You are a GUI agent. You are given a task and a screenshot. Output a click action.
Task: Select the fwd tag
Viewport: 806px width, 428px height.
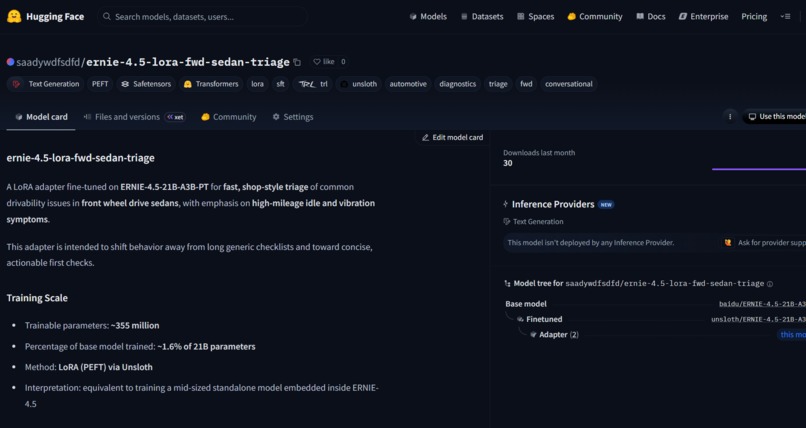tap(526, 84)
